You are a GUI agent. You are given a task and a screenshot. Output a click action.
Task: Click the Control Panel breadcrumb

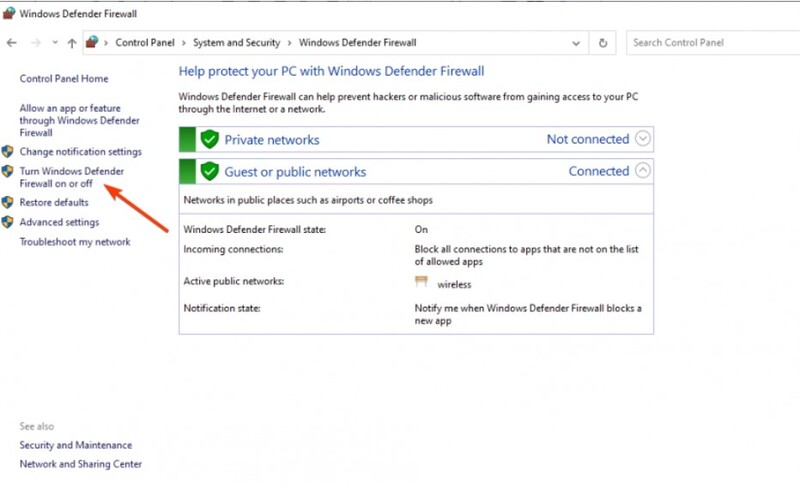[x=145, y=43]
